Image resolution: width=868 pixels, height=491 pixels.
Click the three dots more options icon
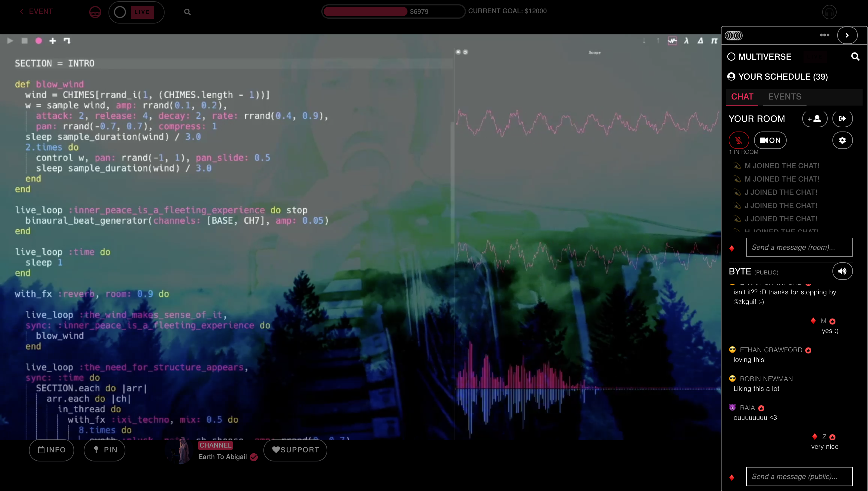pos(824,35)
